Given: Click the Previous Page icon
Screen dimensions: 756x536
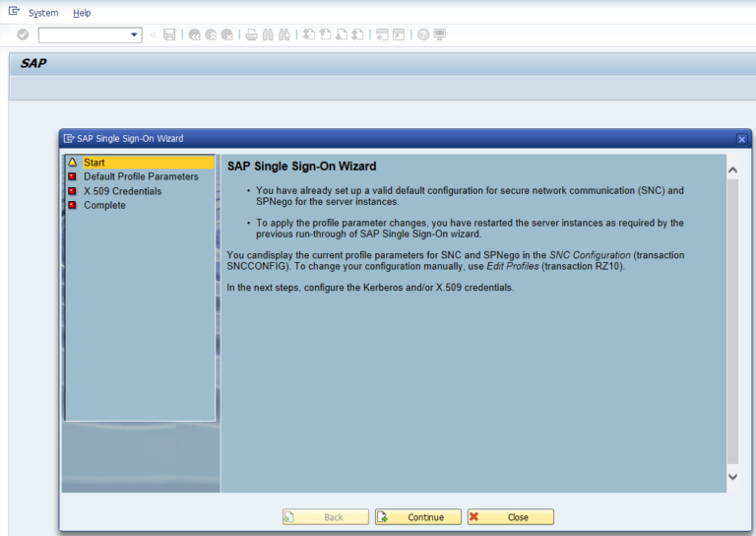Looking at the screenshot, I should click(326, 34).
